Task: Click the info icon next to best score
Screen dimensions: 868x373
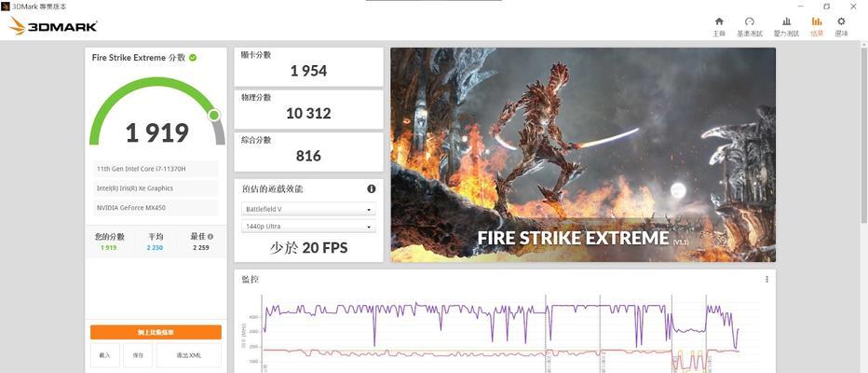Action: click(210, 237)
